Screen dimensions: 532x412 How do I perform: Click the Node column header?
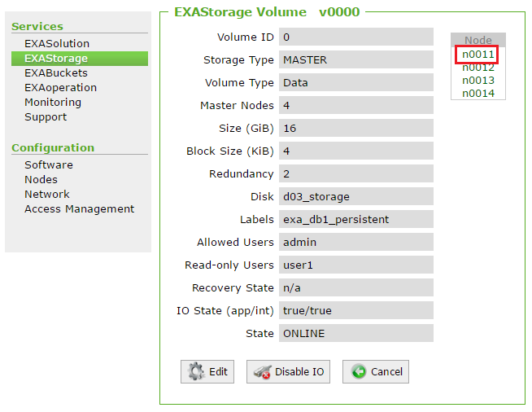pos(478,40)
